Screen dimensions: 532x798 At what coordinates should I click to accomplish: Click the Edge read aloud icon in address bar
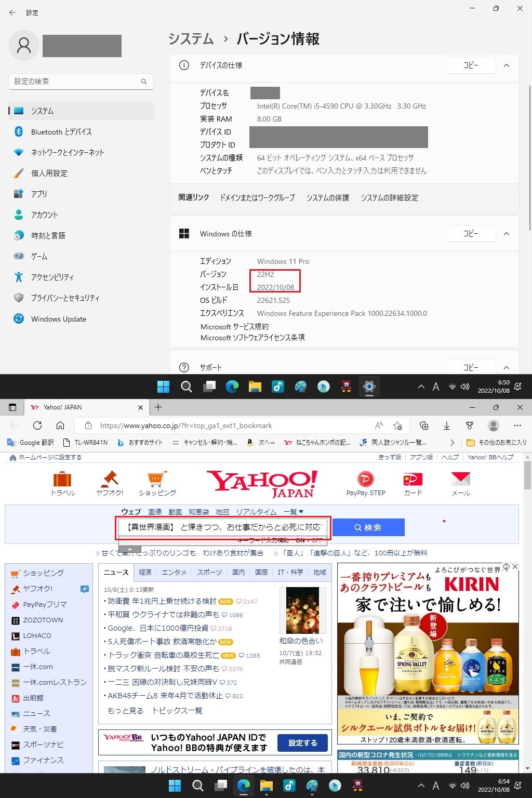point(379,425)
